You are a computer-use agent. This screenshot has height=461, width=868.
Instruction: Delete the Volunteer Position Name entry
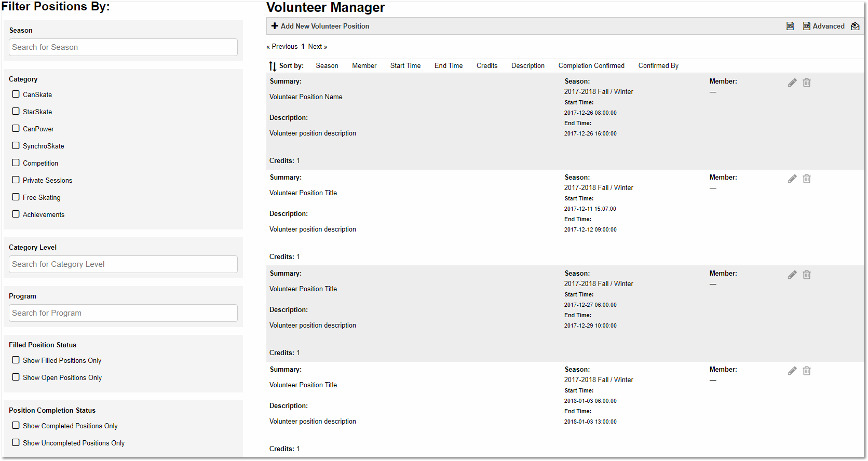click(x=807, y=83)
